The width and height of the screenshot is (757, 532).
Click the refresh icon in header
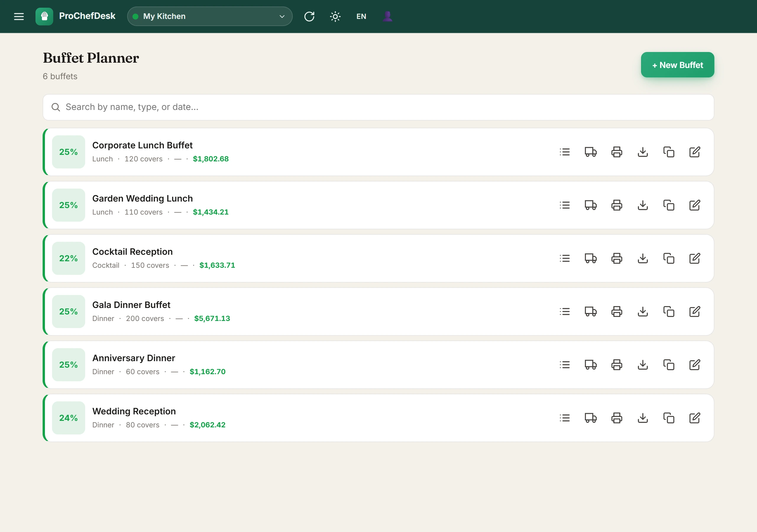pos(309,16)
